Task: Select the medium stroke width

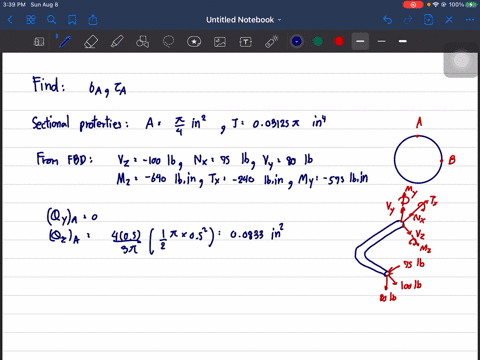Action: [x=382, y=41]
